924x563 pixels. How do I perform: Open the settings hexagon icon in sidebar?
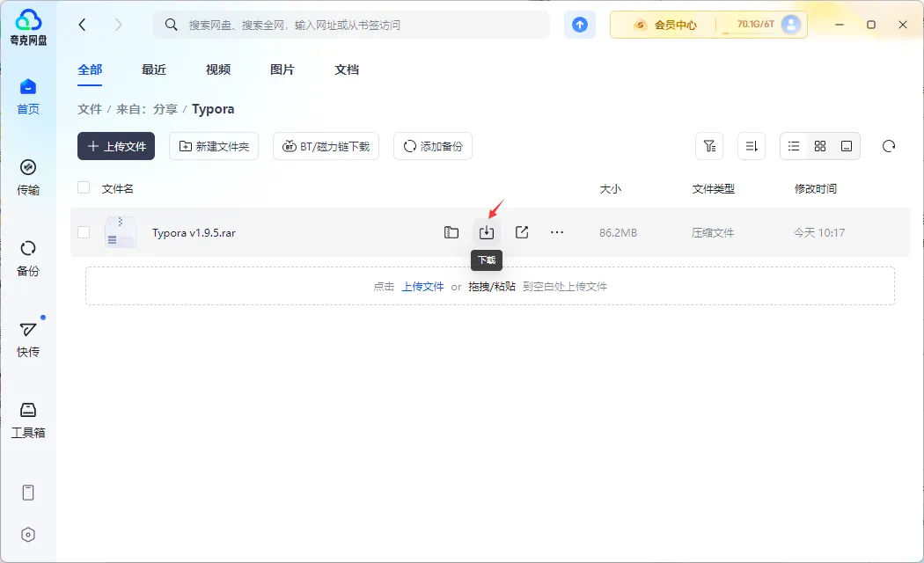pos(27,535)
